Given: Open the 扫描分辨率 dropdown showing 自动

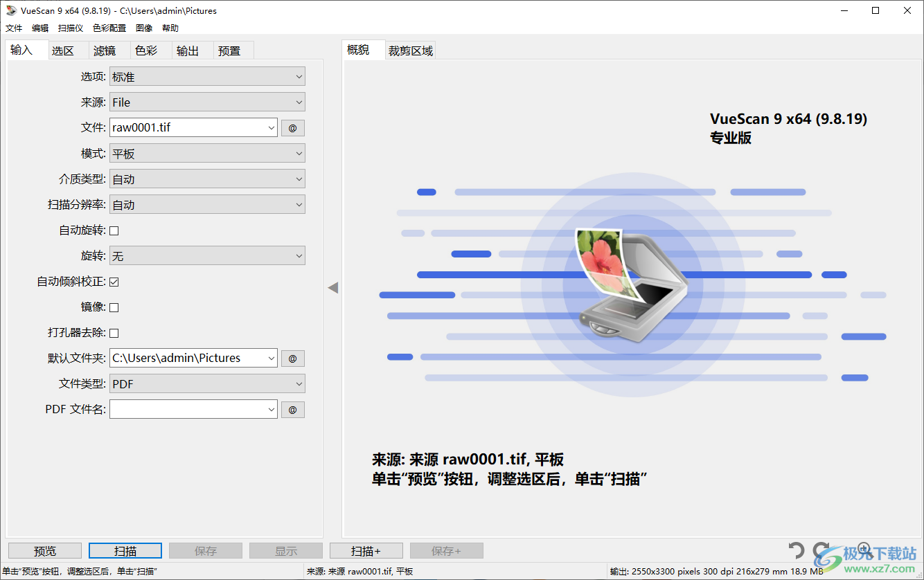Looking at the screenshot, I should pyautogui.click(x=206, y=204).
